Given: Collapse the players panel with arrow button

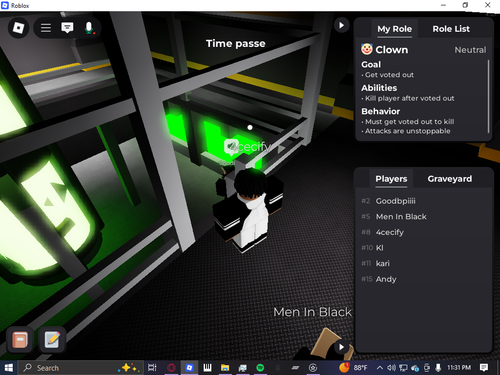Looking at the screenshot, I should pyautogui.click(x=341, y=347).
